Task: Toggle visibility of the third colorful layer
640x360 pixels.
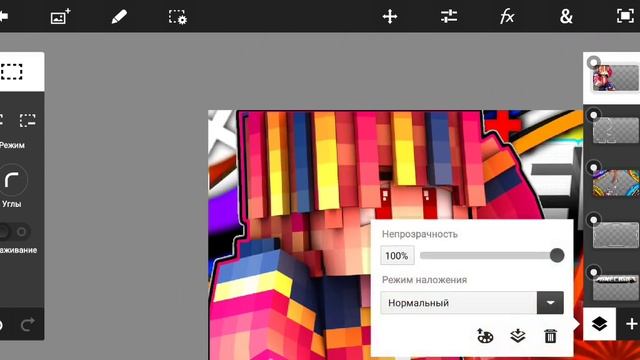Action: [593, 167]
